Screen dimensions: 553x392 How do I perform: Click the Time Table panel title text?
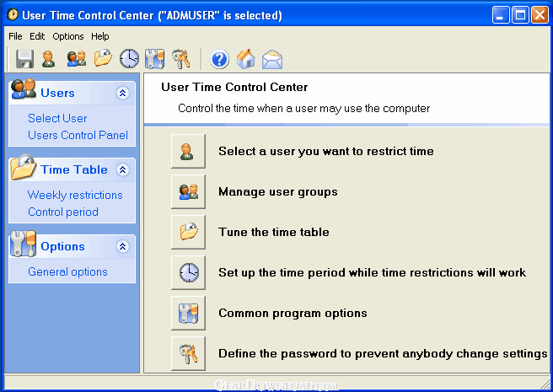click(x=74, y=169)
